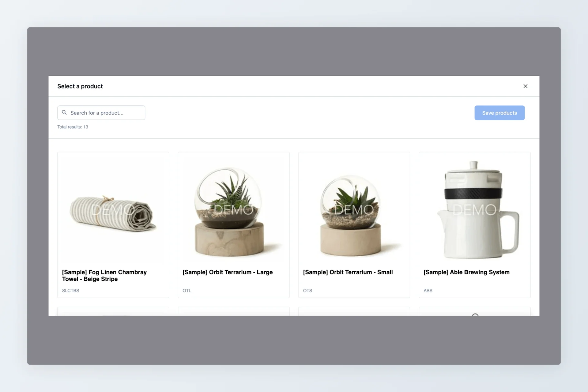588x392 pixels.
Task: Click the Select a product heading
Action: click(80, 86)
